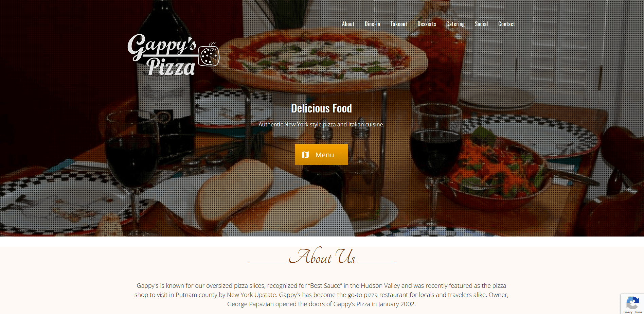This screenshot has width=644, height=314.
Task: Open the reCAPTCHA Privacy link
Action: coord(628,312)
